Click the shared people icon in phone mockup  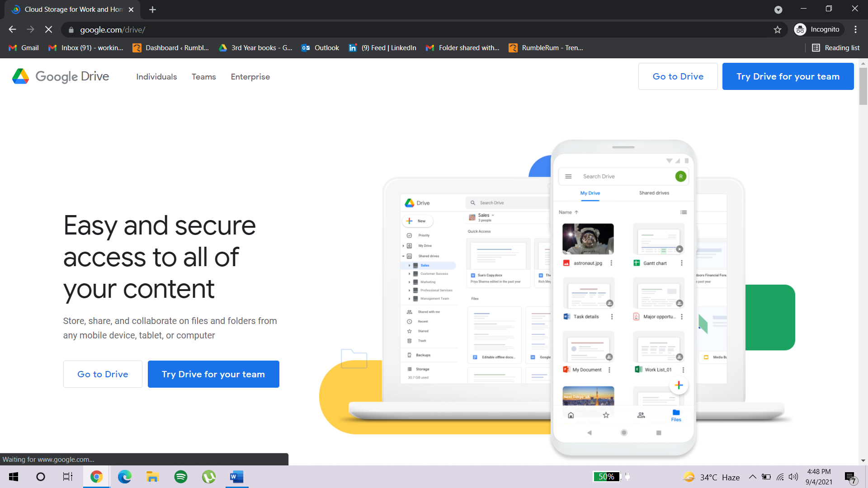[641, 415]
